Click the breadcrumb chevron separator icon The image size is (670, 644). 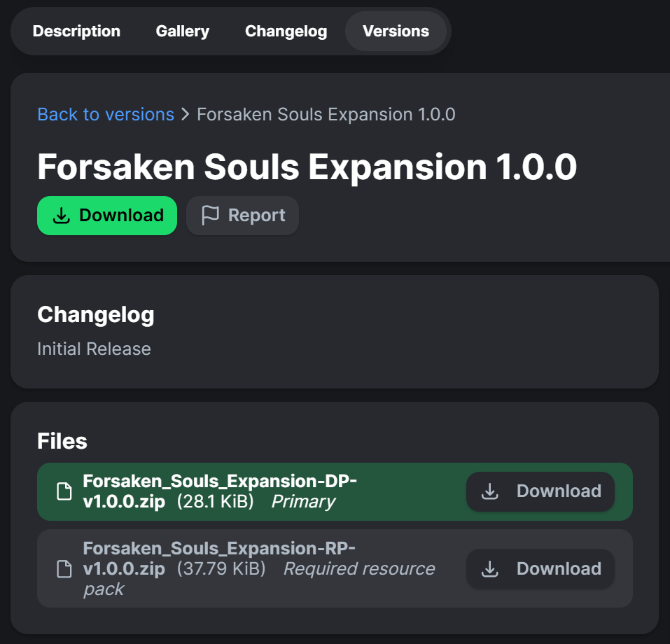(x=185, y=115)
